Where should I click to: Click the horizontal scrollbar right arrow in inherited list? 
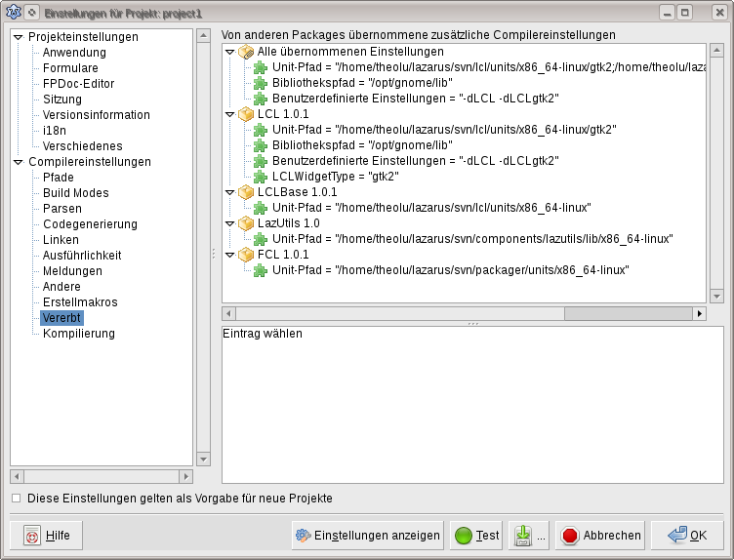699,314
